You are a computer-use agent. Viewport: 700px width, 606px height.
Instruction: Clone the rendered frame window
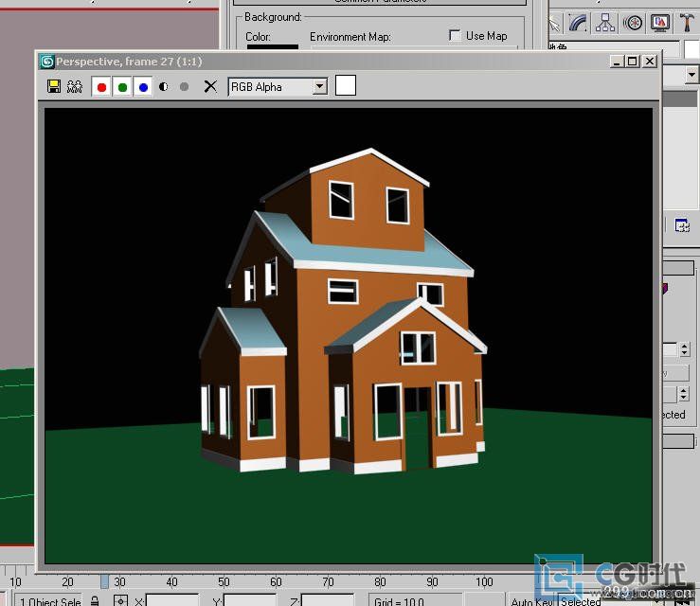75,86
